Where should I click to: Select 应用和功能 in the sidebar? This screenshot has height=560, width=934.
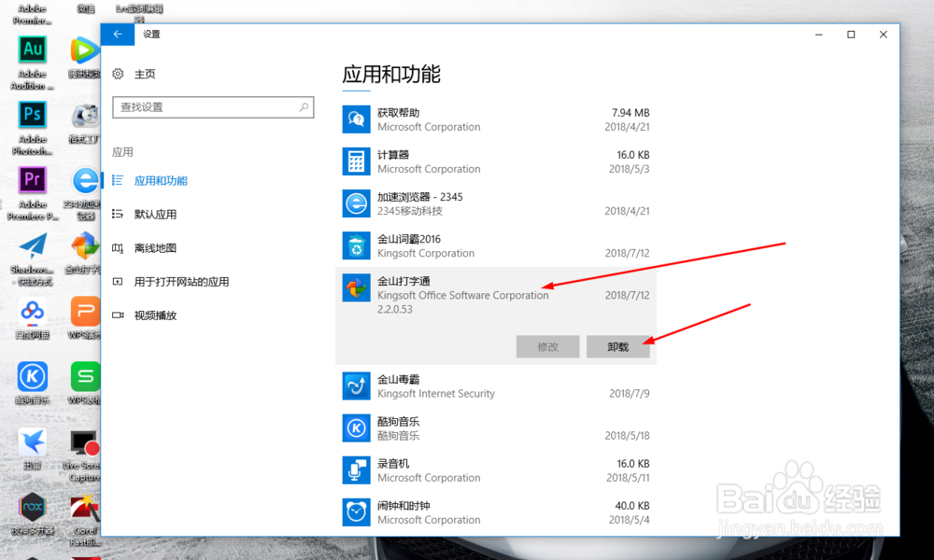point(161,181)
